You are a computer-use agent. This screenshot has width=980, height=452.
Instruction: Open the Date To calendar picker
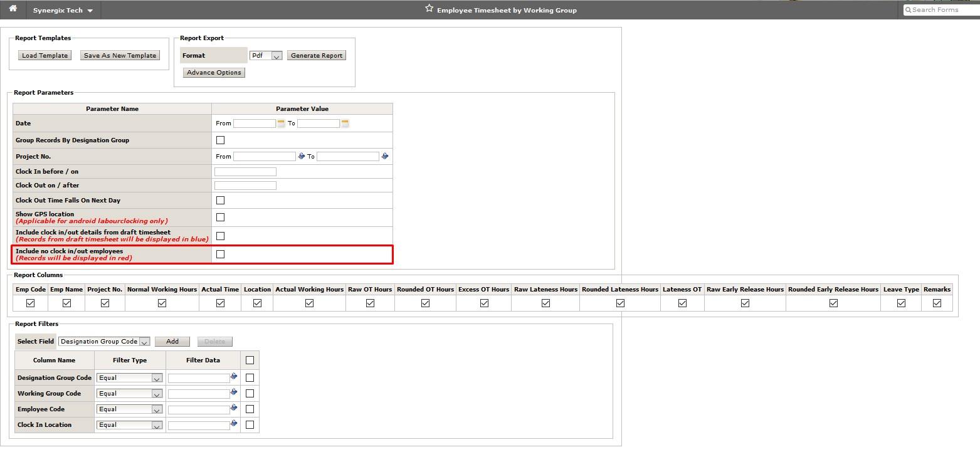(344, 123)
